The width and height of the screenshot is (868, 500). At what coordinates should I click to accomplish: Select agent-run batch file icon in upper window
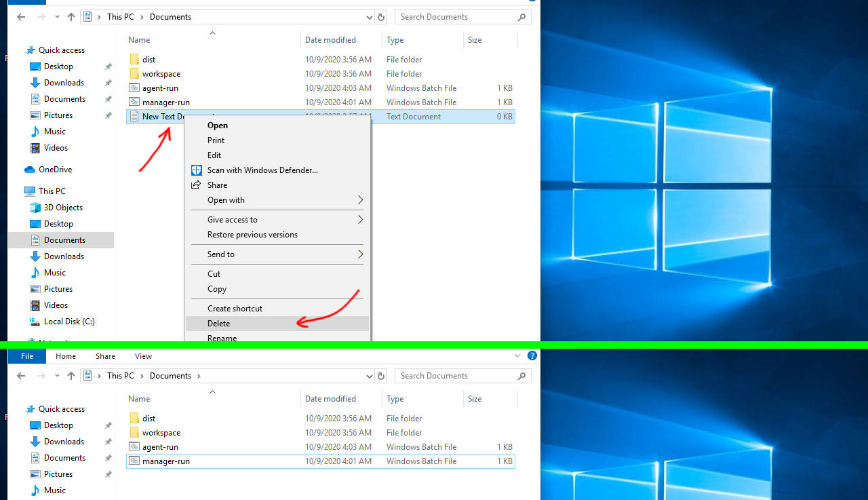[x=134, y=88]
